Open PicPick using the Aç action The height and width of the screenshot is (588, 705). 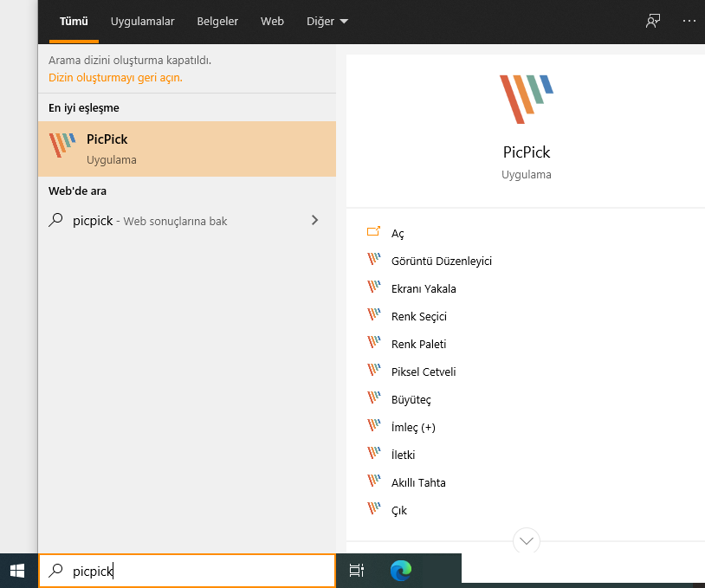click(398, 233)
